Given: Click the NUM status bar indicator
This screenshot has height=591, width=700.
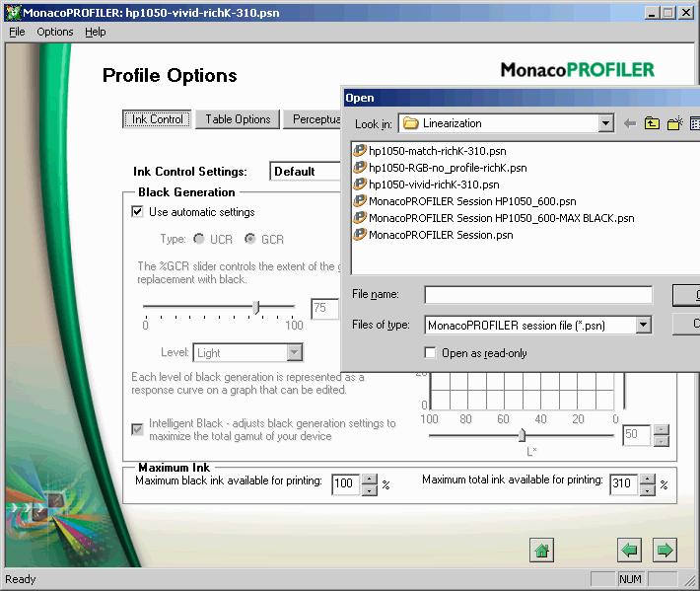Looking at the screenshot, I should (630, 579).
